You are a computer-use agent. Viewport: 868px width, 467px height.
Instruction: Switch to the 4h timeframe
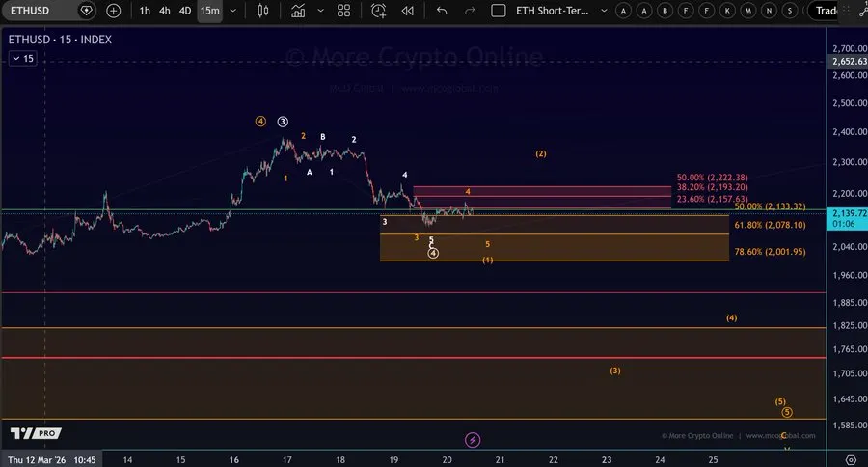tap(164, 11)
